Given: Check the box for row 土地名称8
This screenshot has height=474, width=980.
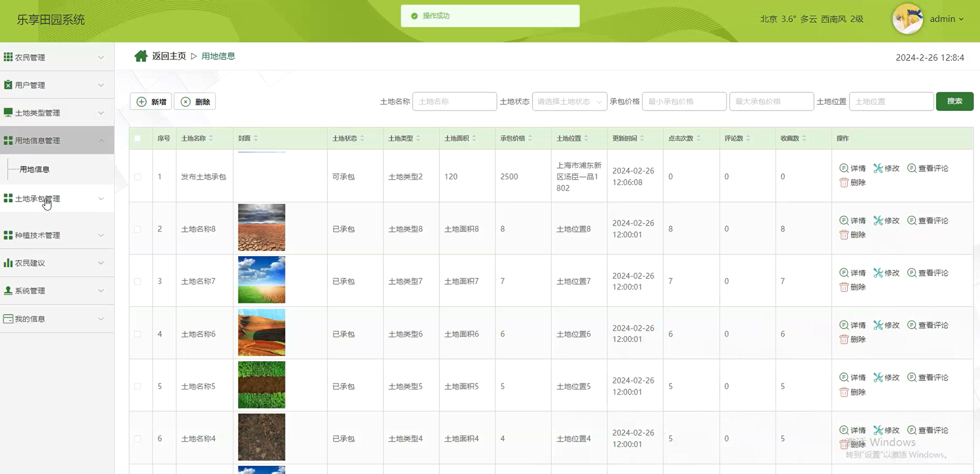Looking at the screenshot, I should (137, 229).
